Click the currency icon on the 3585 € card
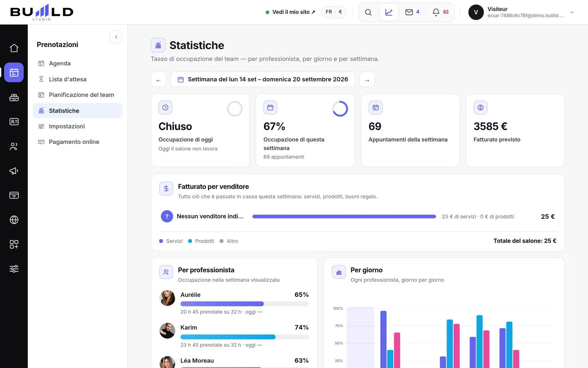This screenshot has height=368, width=588. (481, 108)
